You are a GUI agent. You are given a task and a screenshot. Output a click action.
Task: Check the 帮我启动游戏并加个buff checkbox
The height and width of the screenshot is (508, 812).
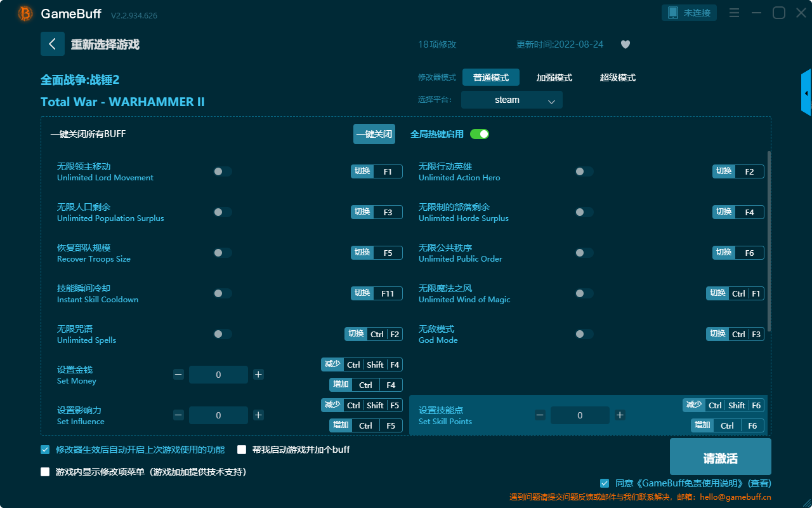[241, 449]
